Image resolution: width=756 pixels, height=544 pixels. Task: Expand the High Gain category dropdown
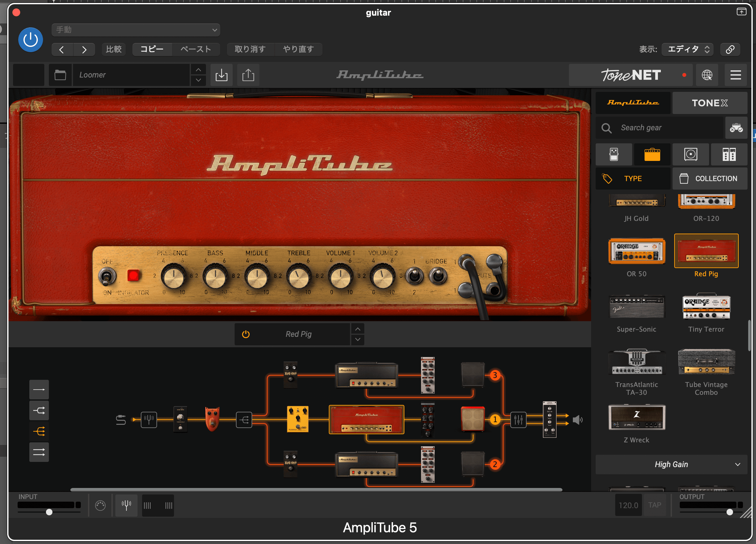click(x=671, y=464)
